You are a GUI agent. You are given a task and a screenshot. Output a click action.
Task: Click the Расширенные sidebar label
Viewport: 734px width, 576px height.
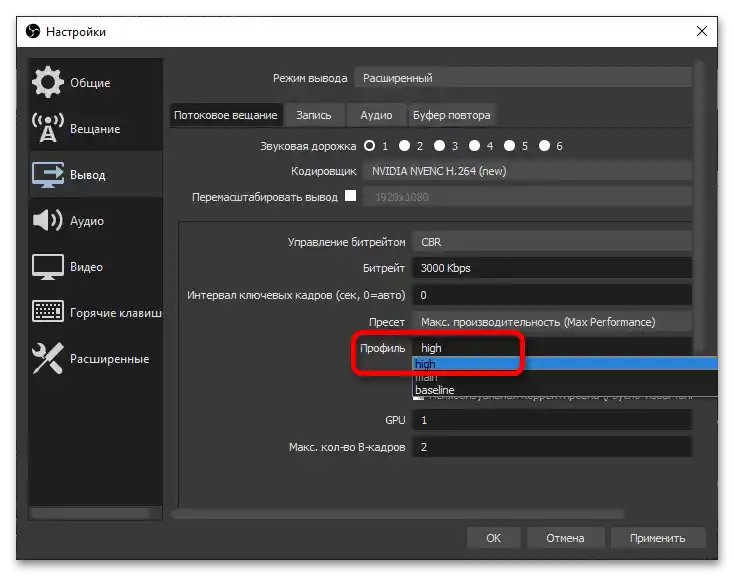click(110, 359)
